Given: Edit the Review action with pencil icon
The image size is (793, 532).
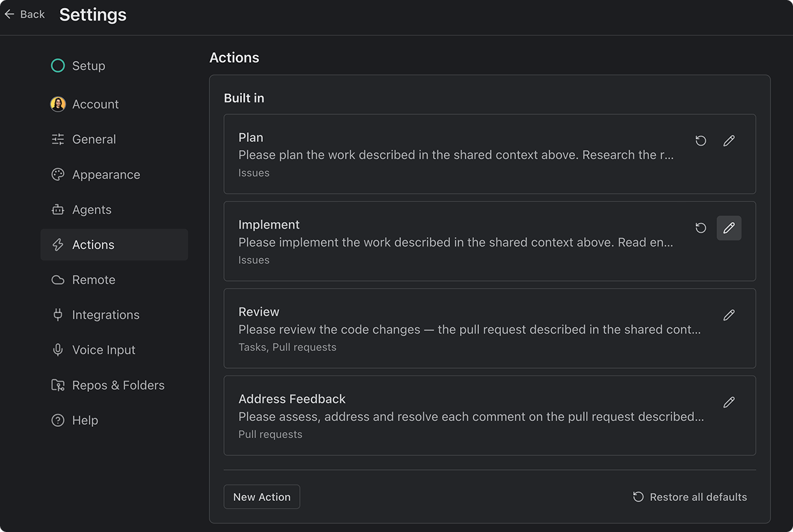Looking at the screenshot, I should [729, 315].
